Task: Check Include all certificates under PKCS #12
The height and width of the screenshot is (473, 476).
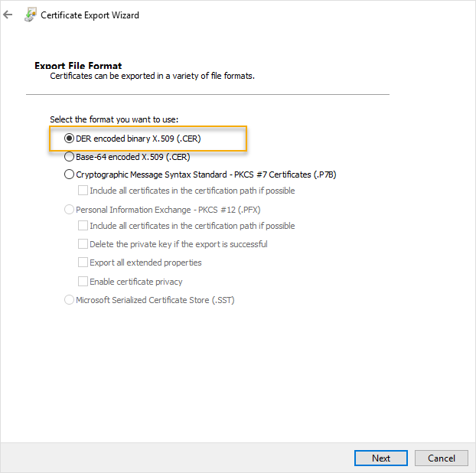Action: [x=83, y=226]
